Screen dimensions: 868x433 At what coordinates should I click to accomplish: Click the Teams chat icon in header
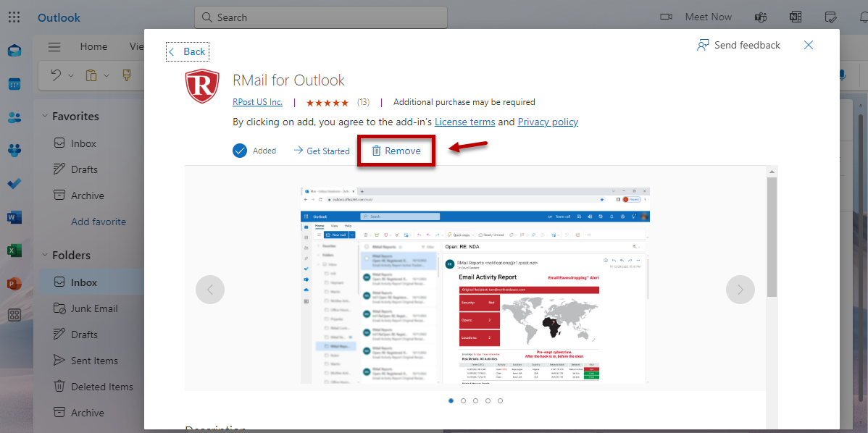(761, 17)
